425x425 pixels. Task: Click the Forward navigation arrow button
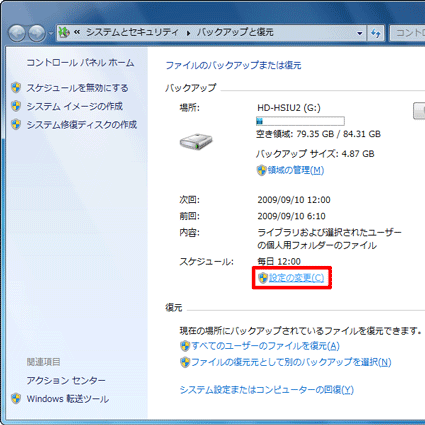pyautogui.click(x=37, y=33)
